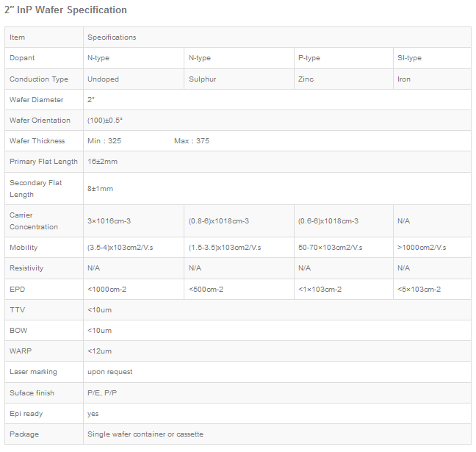This screenshot has height=452, width=476.
Task: Click the '>1000cm2/V.s' mobility cell
Action: [422, 248]
